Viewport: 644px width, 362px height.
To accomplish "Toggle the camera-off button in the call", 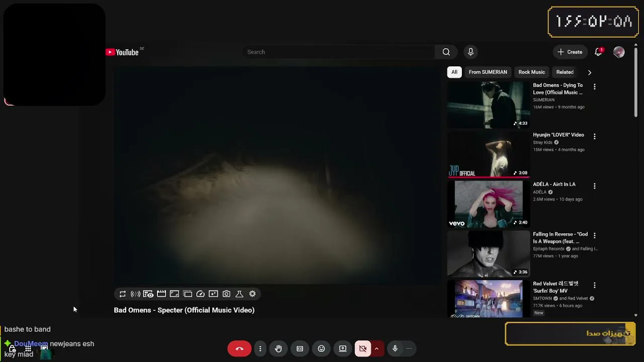I will click(363, 348).
